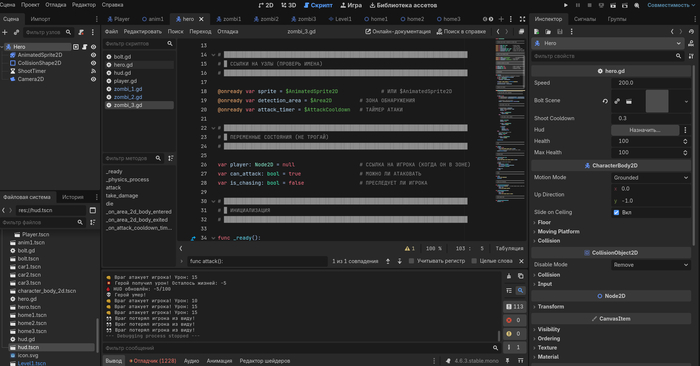
Task: Switch to zombi1 scene tab
Action: [229, 19]
